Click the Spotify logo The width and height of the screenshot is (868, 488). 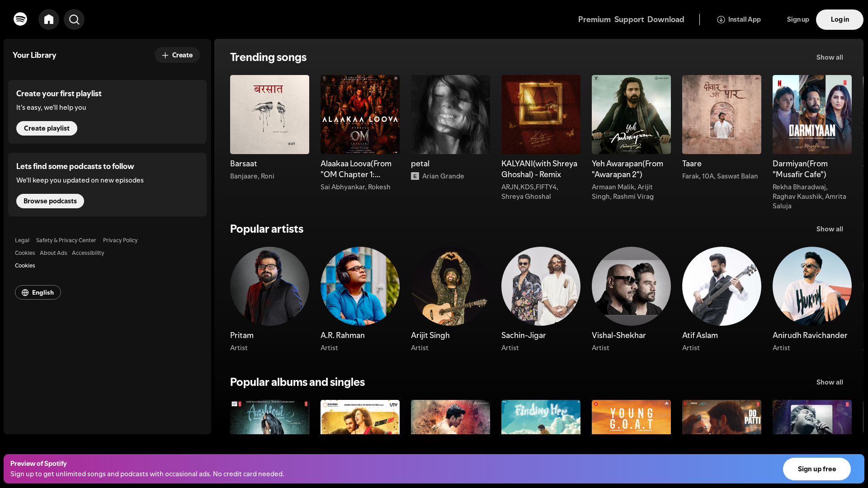20,19
